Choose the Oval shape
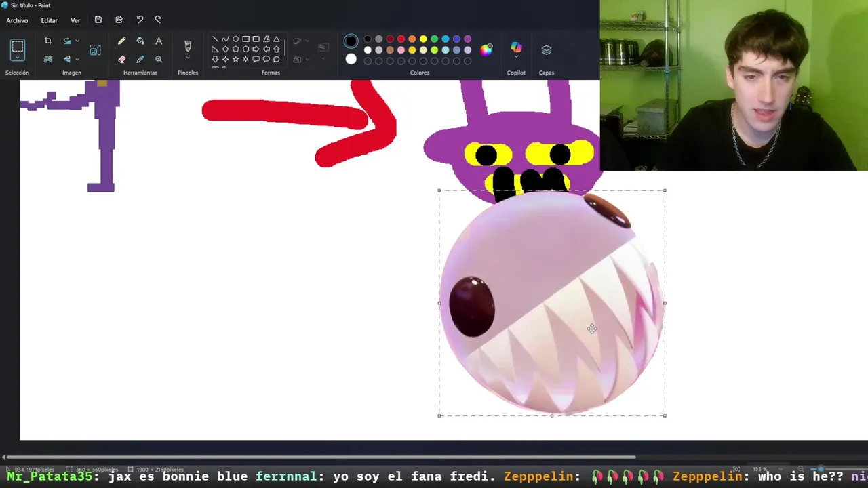 235,39
